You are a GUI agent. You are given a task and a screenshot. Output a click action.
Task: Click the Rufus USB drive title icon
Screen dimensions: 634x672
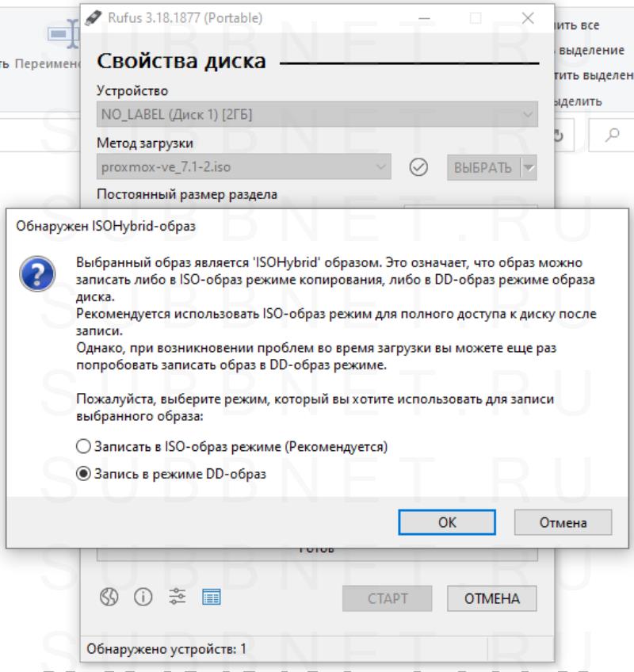pos(94,16)
